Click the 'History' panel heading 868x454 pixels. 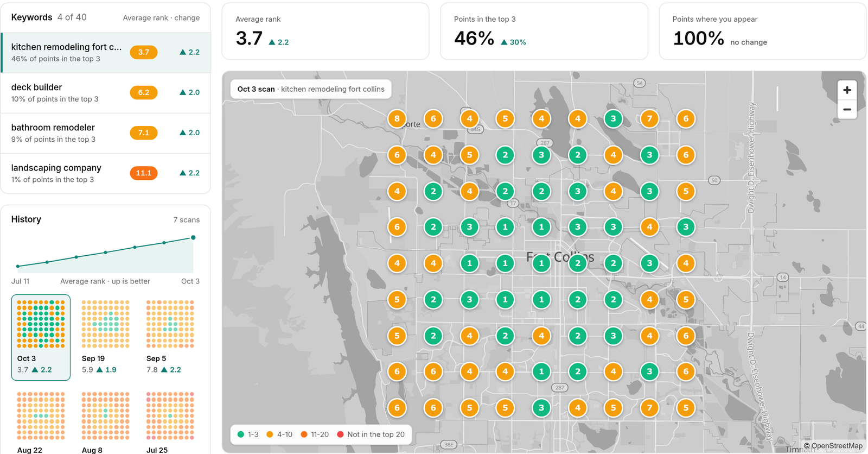[26, 219]
